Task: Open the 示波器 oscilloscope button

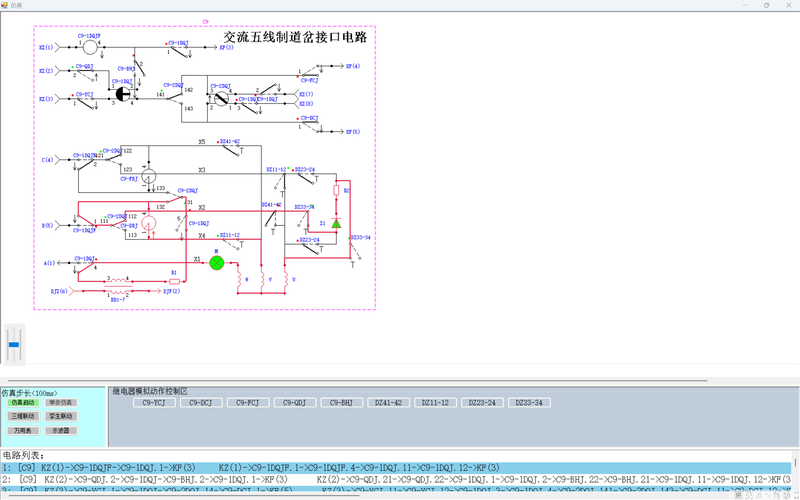Action: click(61, 431)
